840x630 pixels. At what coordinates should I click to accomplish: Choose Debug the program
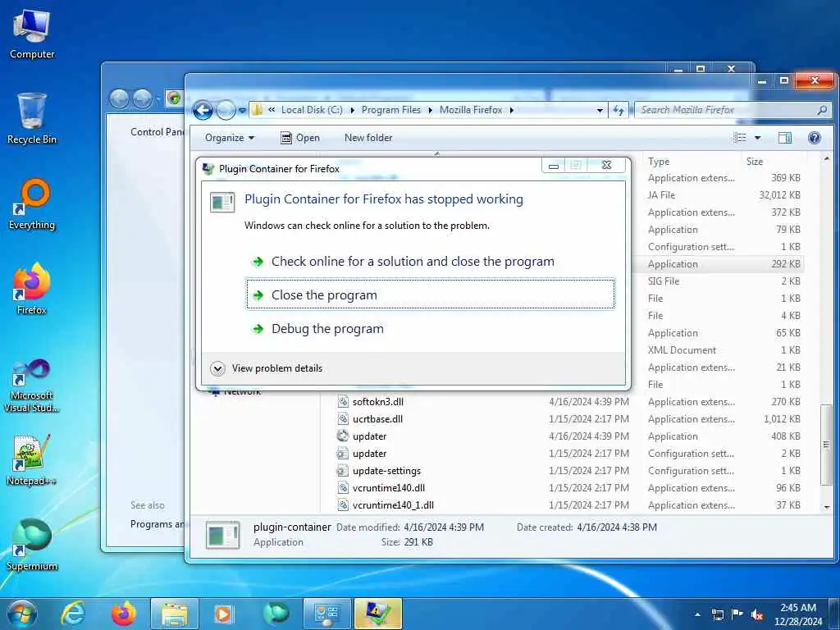[430, 328]
